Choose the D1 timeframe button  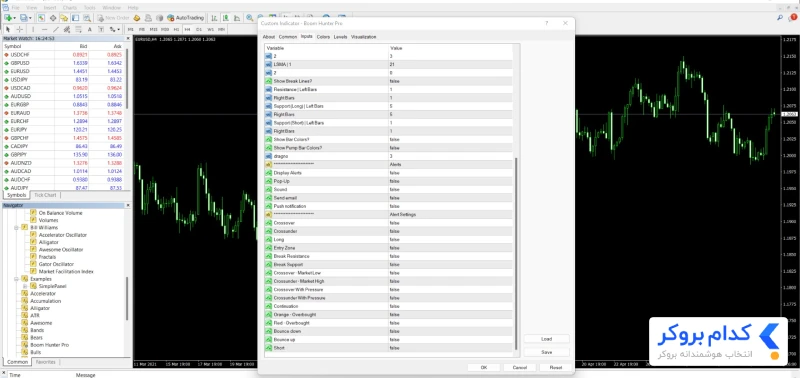[199, 29]
